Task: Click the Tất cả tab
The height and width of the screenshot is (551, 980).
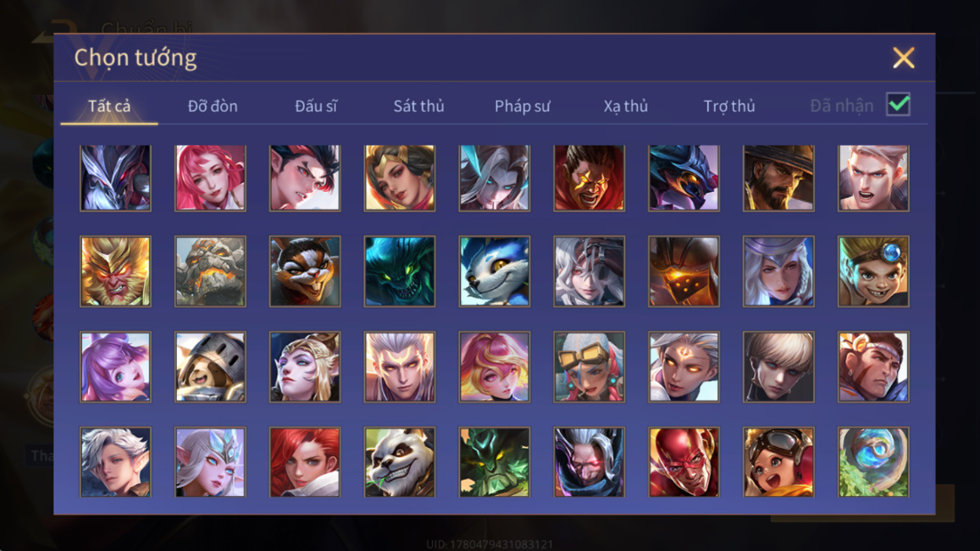Action: point(109,106)
